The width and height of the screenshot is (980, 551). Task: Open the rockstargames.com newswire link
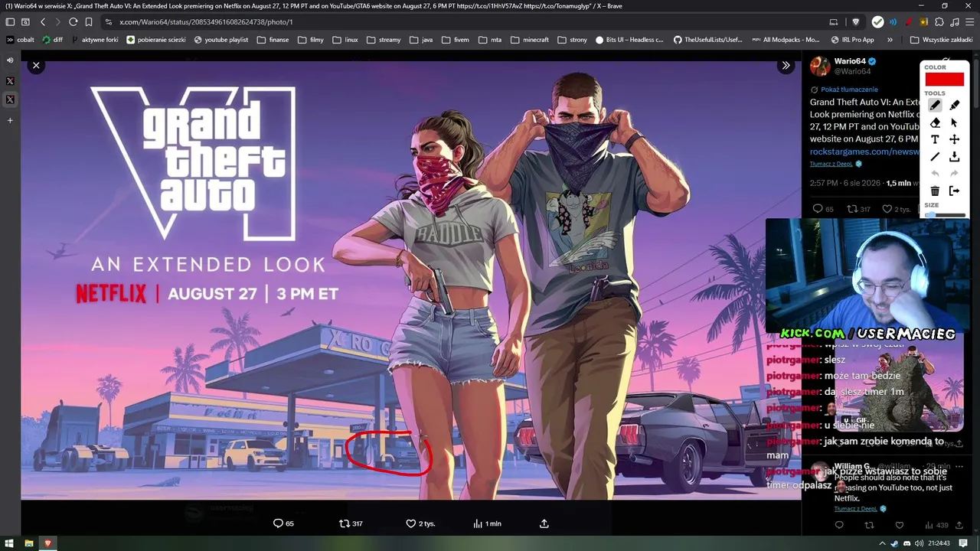(865, 152)
